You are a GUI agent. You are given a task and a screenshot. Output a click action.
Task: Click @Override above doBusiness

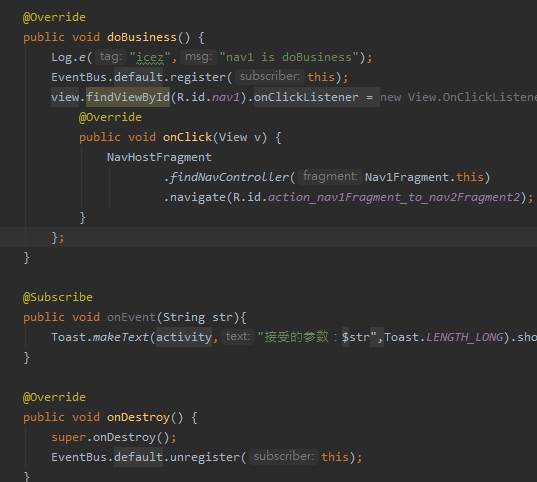(54, 17)
